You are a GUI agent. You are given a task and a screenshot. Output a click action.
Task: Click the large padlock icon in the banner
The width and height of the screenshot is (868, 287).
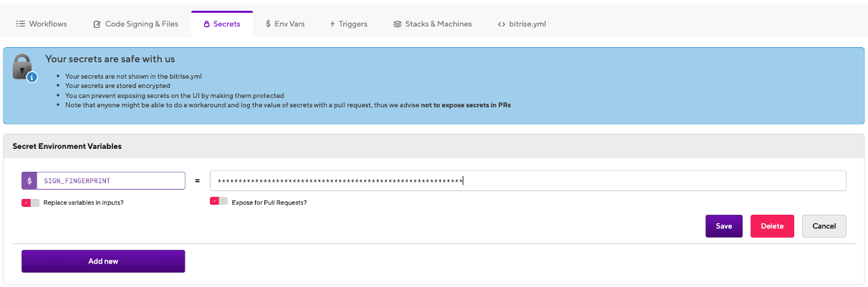[x=23, y=66]
